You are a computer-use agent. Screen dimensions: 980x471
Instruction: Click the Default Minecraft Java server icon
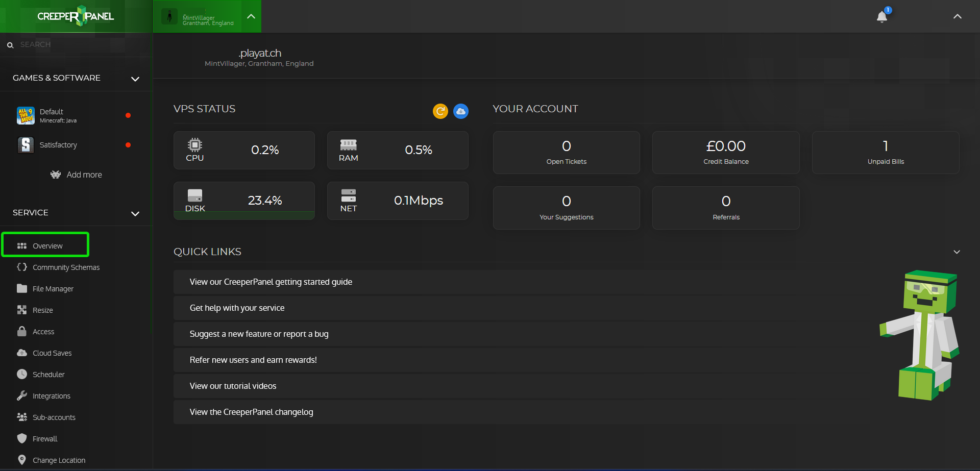[26, 115]
